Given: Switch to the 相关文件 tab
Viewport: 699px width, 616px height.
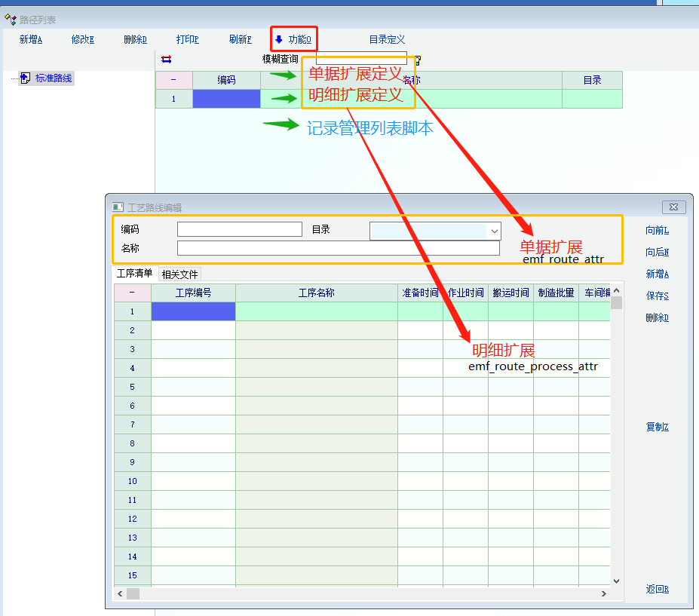Looking at the screenshot, I should [x=179, y=274].
